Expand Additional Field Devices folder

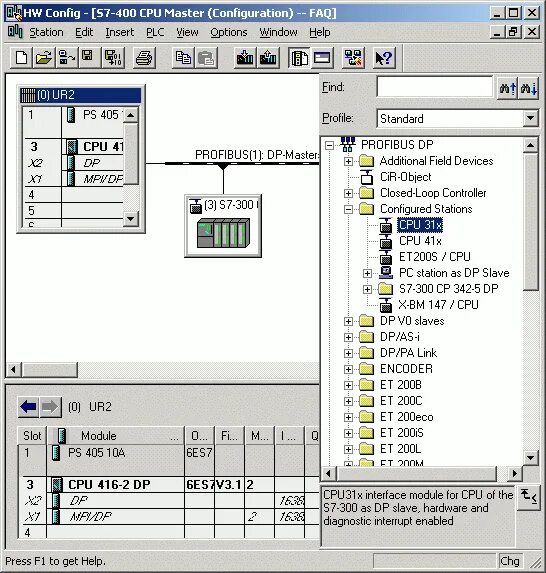point(349,161)
